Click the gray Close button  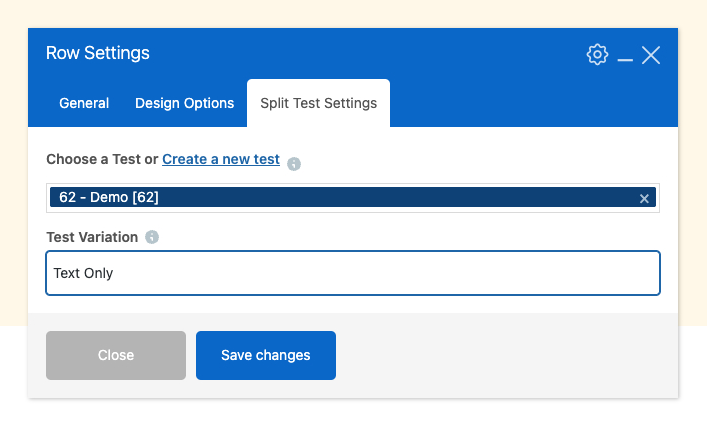tap(116, 355)
